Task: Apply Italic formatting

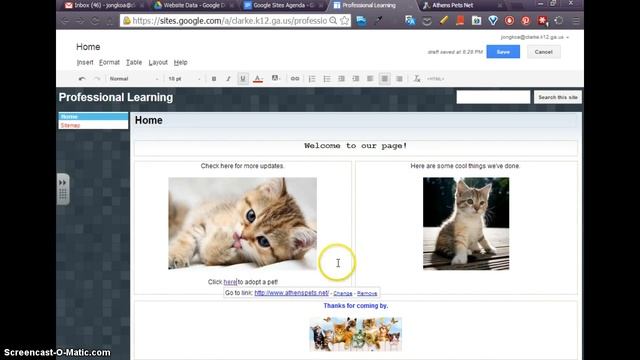Action: [228, 79]
